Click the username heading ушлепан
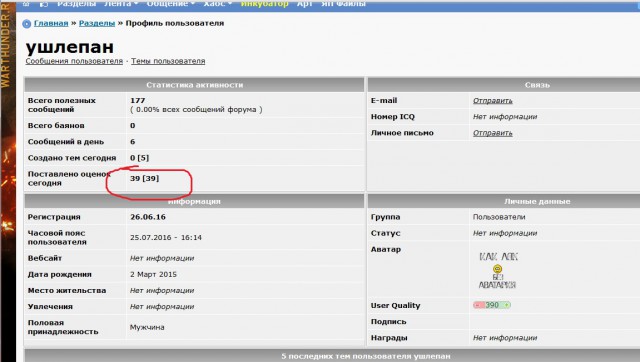 pos(70,47)
